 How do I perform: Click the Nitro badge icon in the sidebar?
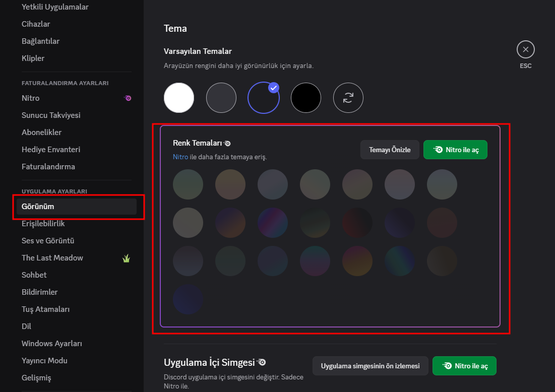[x=128, y=98]
